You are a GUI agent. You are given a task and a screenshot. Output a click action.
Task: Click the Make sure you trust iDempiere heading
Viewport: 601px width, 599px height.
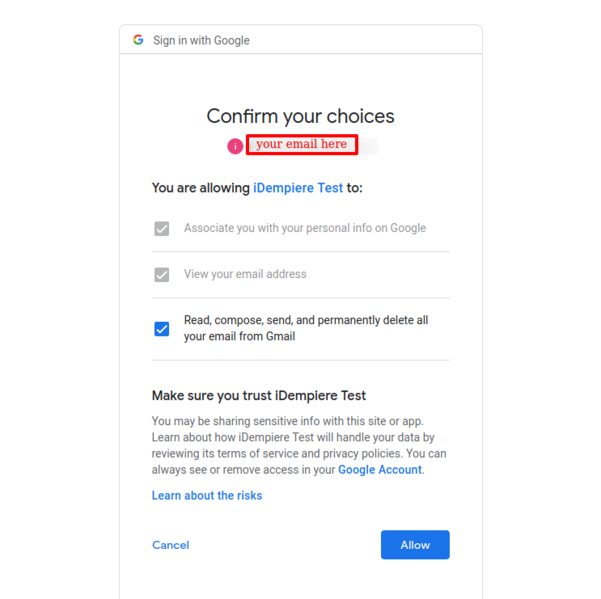pos(259,395)
